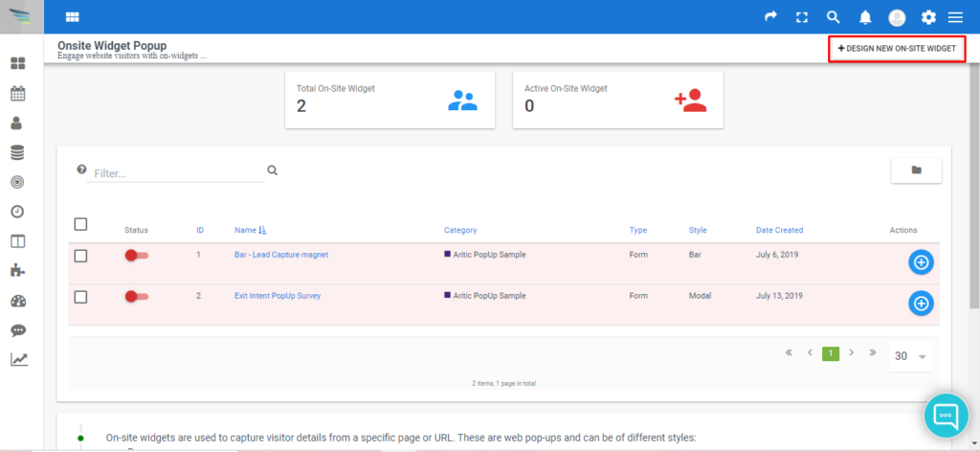Go to next page arrow
980x452 pixels.
coord(851,352)
